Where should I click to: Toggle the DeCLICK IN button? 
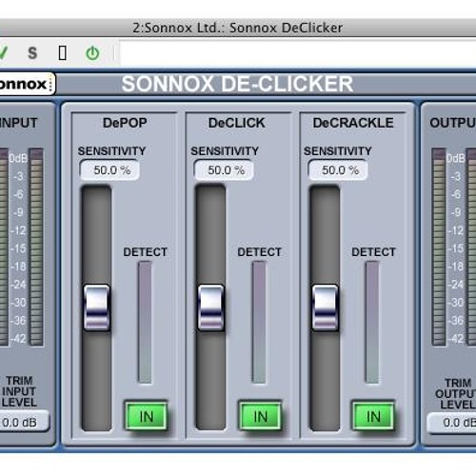260,416
